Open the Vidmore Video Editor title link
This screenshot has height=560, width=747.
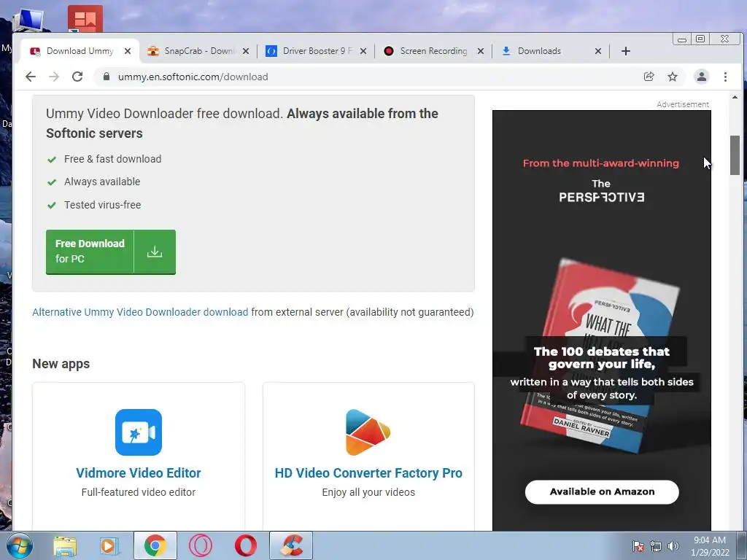tap(138, 472)
